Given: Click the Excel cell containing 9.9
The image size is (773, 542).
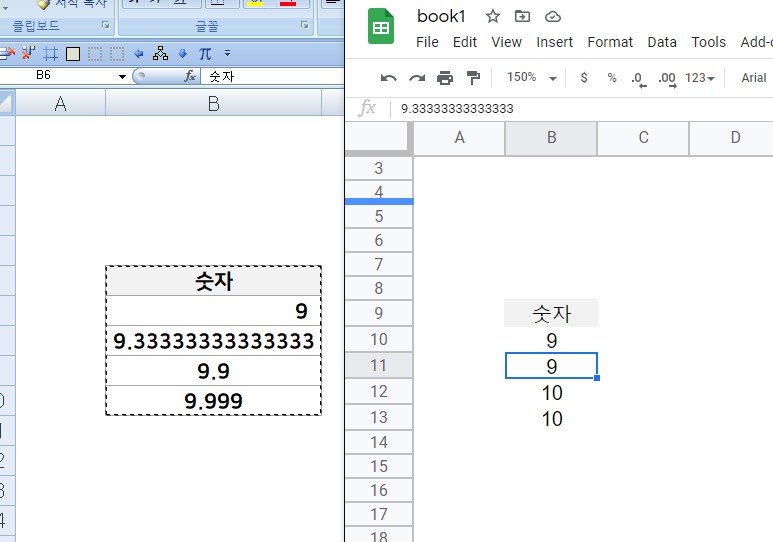Looking at the screenshot, I should tap(213, 371).
